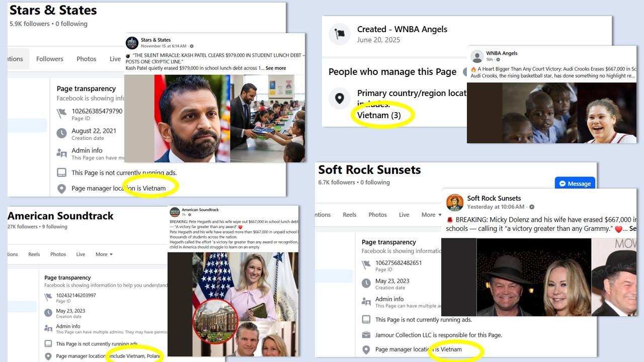Open the More dropdown on Soft Rock Sunsets page
The height and width of the screenshot is (362, 644).
431,215
